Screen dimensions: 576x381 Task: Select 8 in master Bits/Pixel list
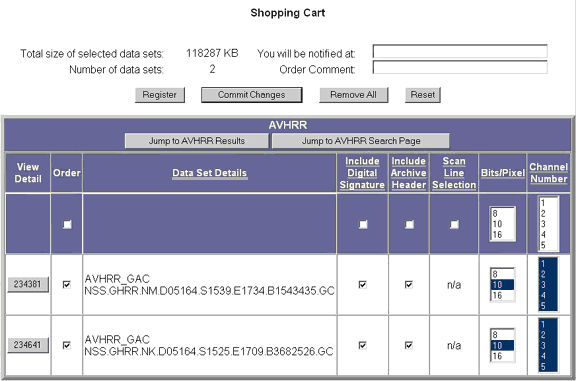tap(502, 213)
